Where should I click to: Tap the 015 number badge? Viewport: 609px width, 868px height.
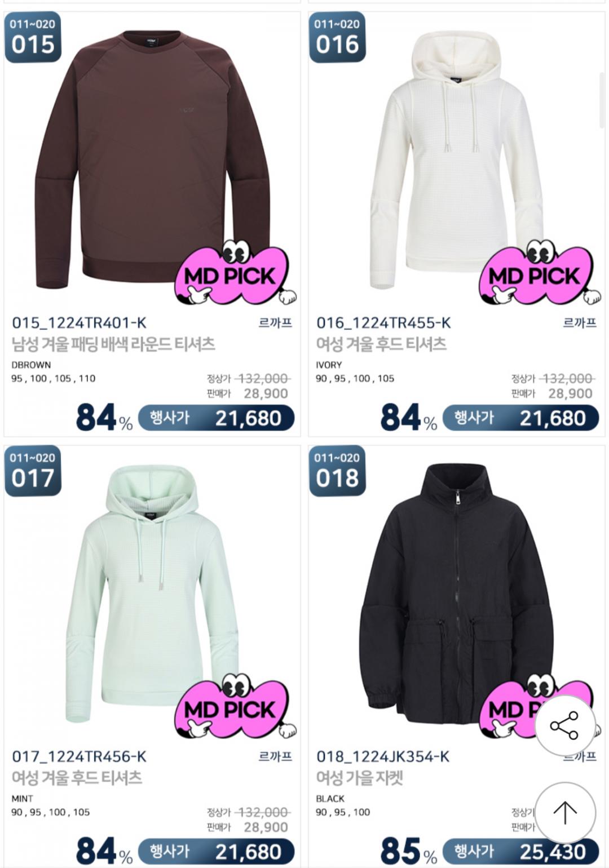click(33, 37)
